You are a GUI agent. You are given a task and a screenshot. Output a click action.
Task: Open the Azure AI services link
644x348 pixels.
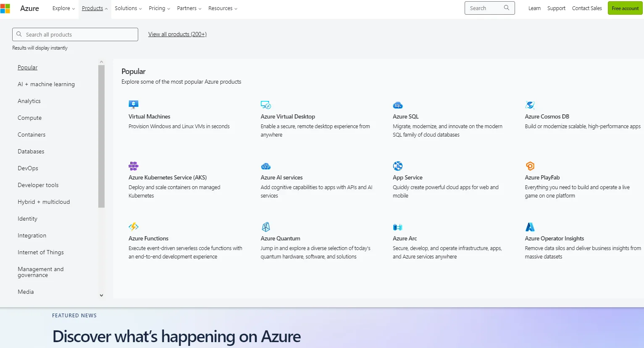[x=281, y=177]
